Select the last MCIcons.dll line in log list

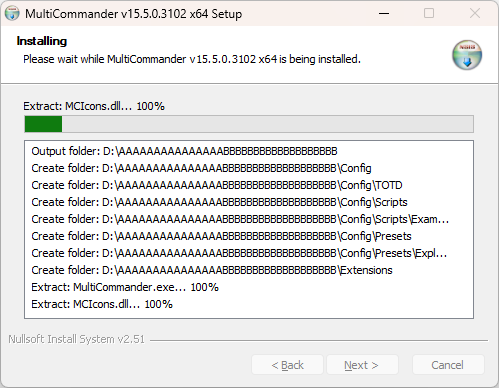102,304
